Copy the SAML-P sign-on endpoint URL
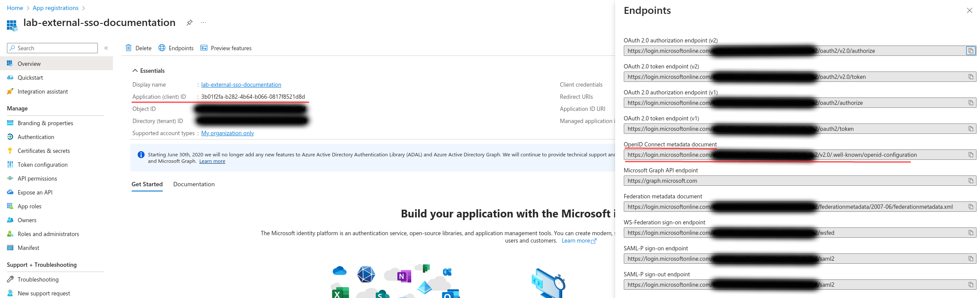The height and width of the screenshot is (298, 980). [x=971, y=259]
